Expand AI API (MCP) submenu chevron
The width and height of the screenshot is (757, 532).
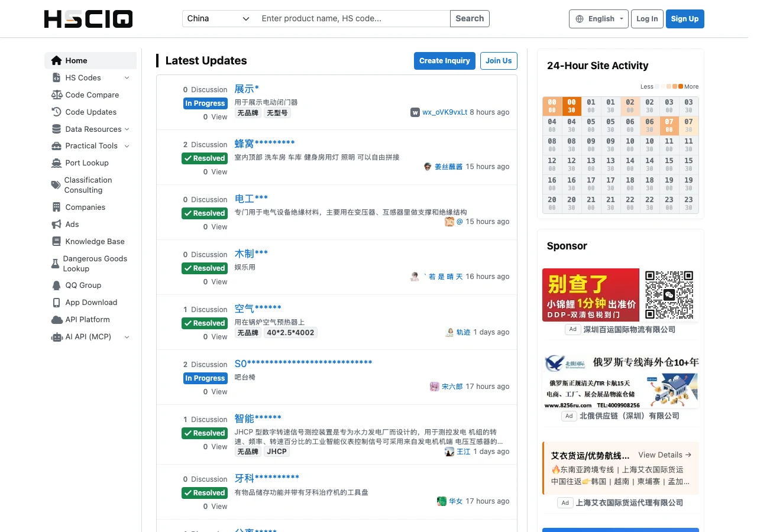[127, 337]
